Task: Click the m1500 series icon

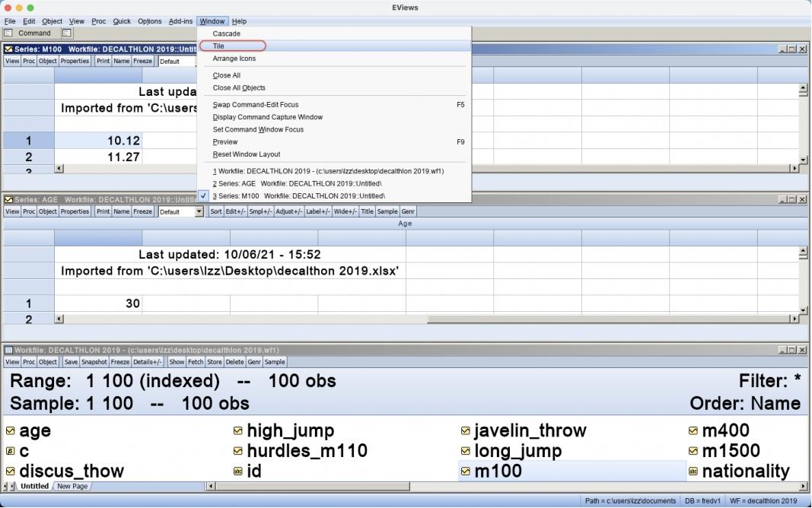Action: 693,451
